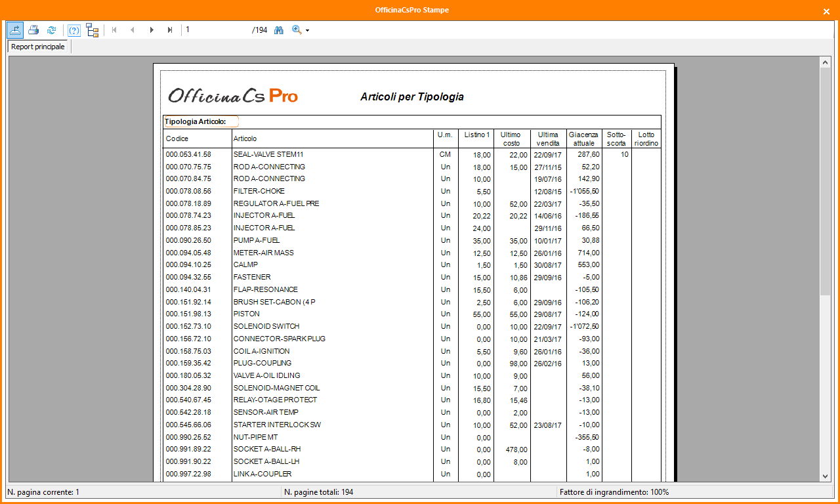The height and width of the screenshot is (504, 840).
Task: Click article FASTENER
Action: (x=252, y=277)
